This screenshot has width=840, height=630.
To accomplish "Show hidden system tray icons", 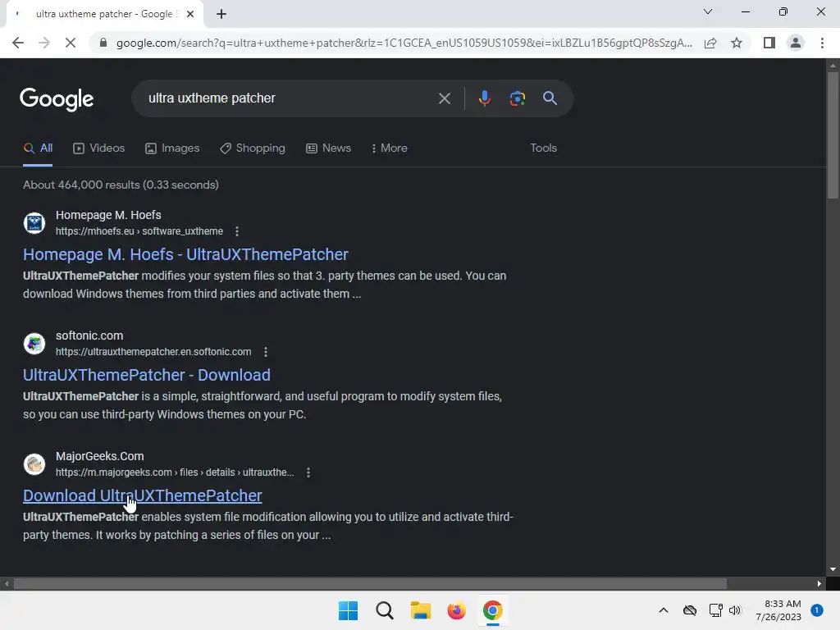I will point(663,610).
